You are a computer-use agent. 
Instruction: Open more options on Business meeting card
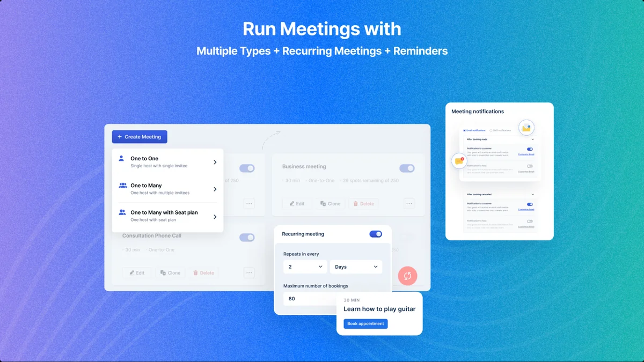(409, 203)
